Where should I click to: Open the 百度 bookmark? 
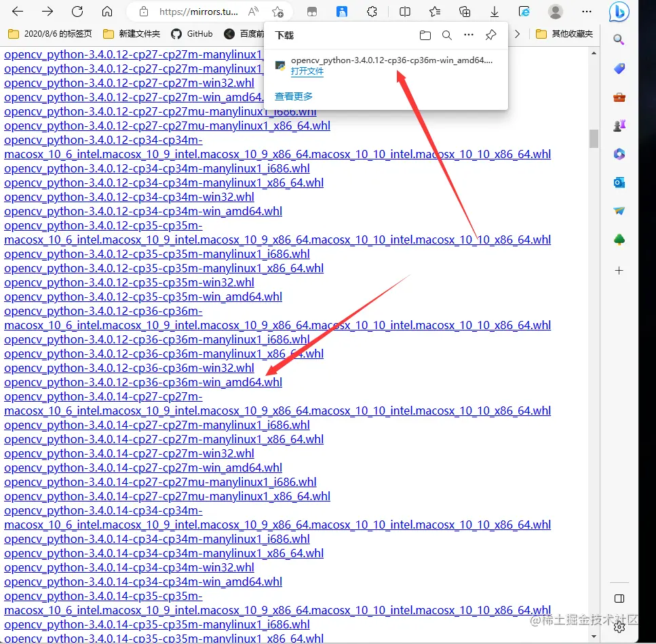244,34
